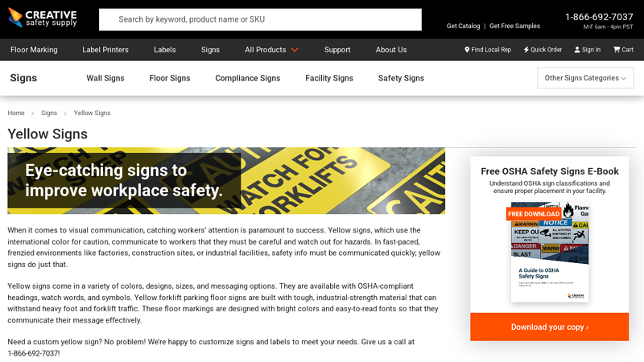Image resolution: width=644 pixels, height=362 pixels.
Task: Open the Other Signs Categories dropdown
Action: (585, 78)
